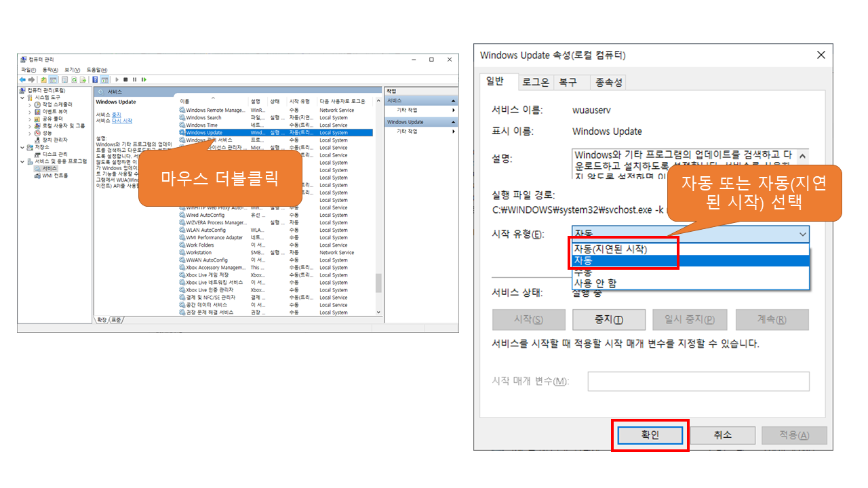Select Windows Update row in services list
The width and height of the screenshot is (868, 488).
pos(275,133)
